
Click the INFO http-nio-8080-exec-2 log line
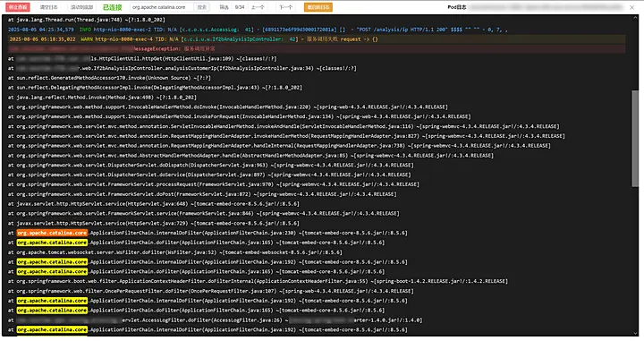[x=258, y=30]
